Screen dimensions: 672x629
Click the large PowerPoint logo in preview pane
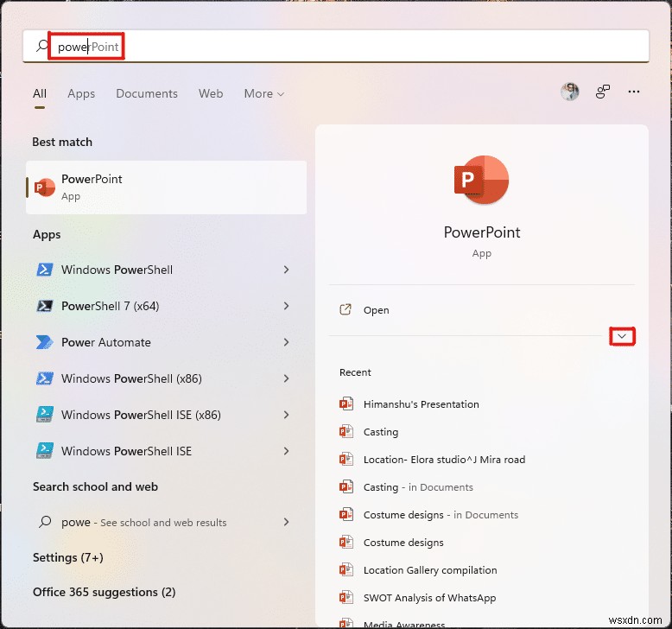(x=481, y=180)
